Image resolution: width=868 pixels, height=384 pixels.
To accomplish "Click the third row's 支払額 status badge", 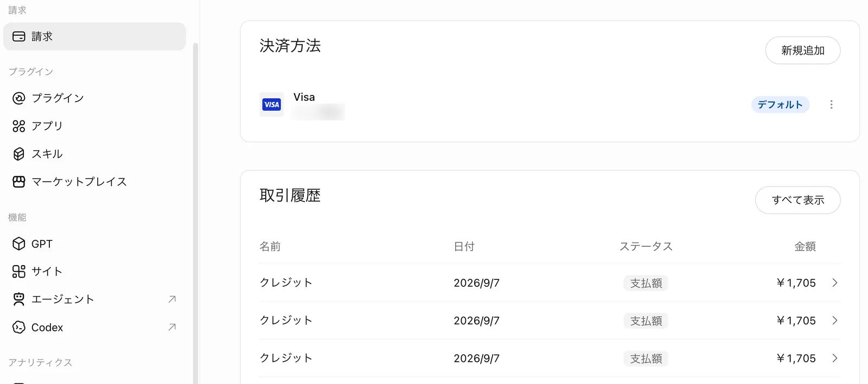I will [646, 359].
